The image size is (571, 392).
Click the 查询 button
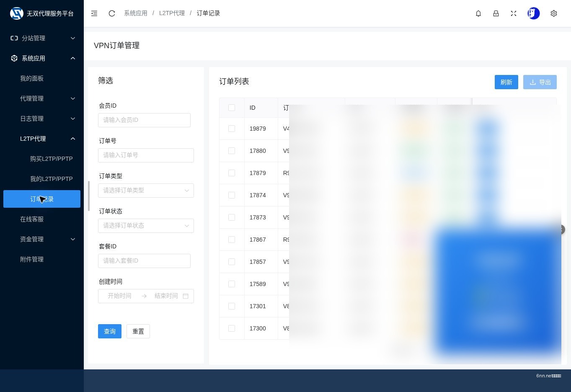point(110,331)
